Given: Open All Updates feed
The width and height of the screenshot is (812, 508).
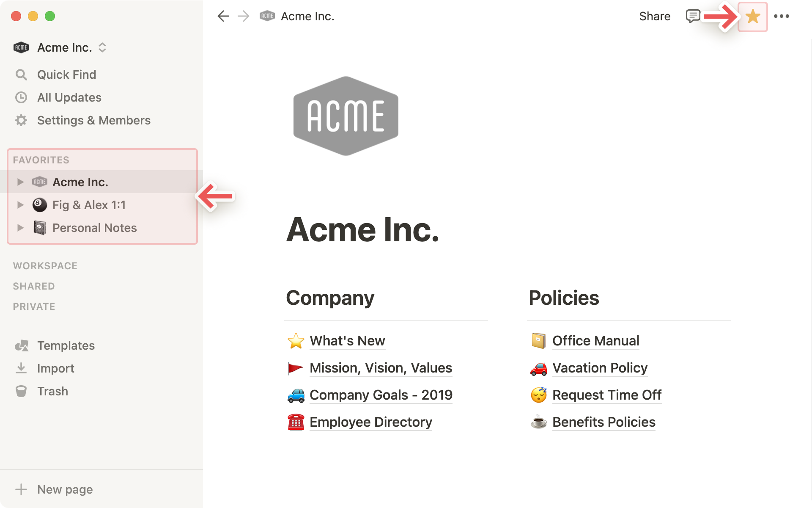Looking at the screenshot, I should (69, 97).
